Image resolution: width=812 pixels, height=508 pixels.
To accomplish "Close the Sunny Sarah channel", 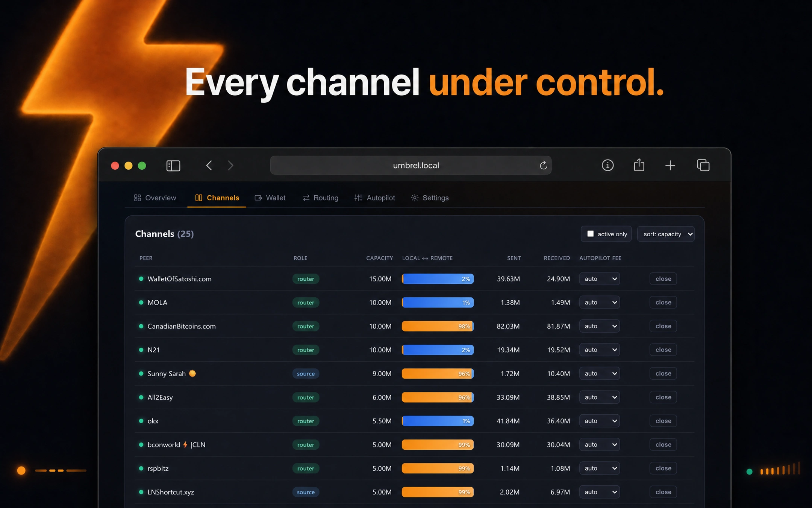I will point(663,374).
